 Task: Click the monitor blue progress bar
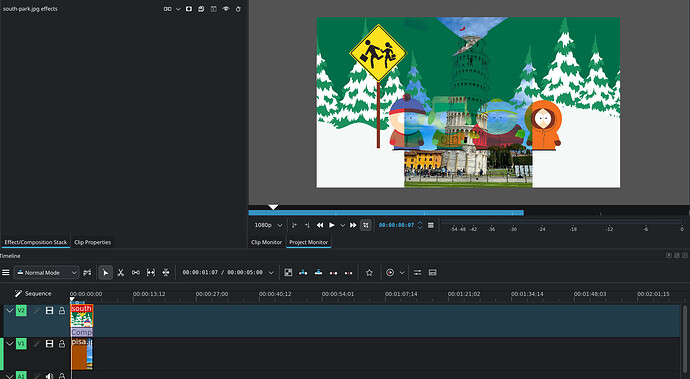pos(386,213)
